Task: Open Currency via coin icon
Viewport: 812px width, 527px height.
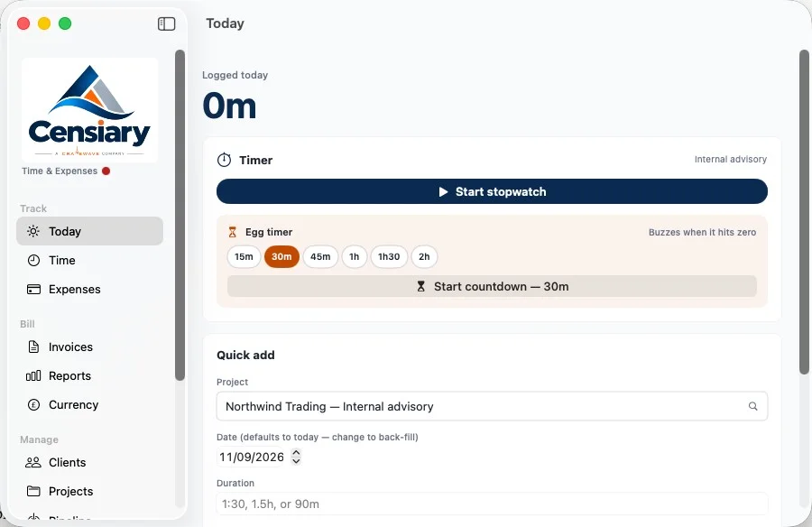Action: pyautogui.click(x=33, y=404)
